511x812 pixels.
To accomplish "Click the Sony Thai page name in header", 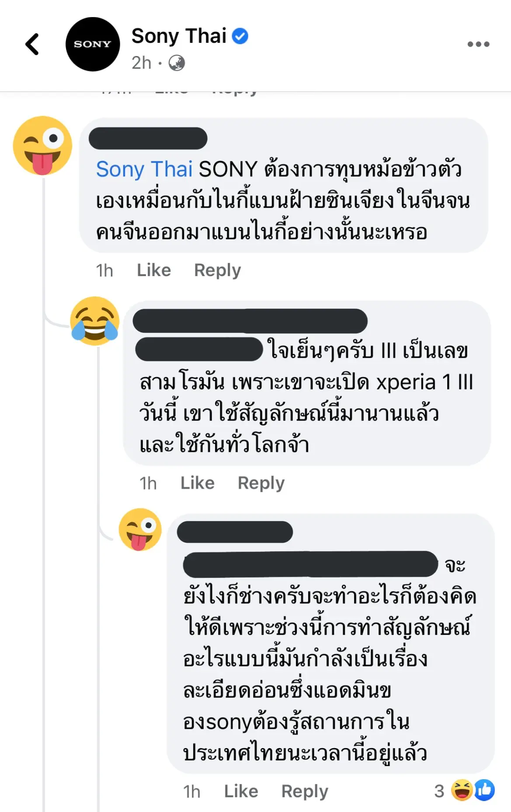I will coord(179,36).
